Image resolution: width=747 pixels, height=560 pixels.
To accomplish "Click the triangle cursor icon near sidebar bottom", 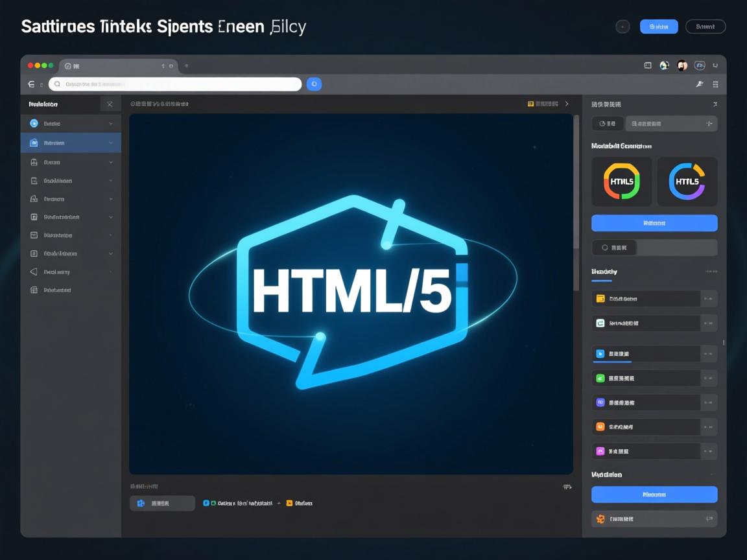I will coord(33,272).
